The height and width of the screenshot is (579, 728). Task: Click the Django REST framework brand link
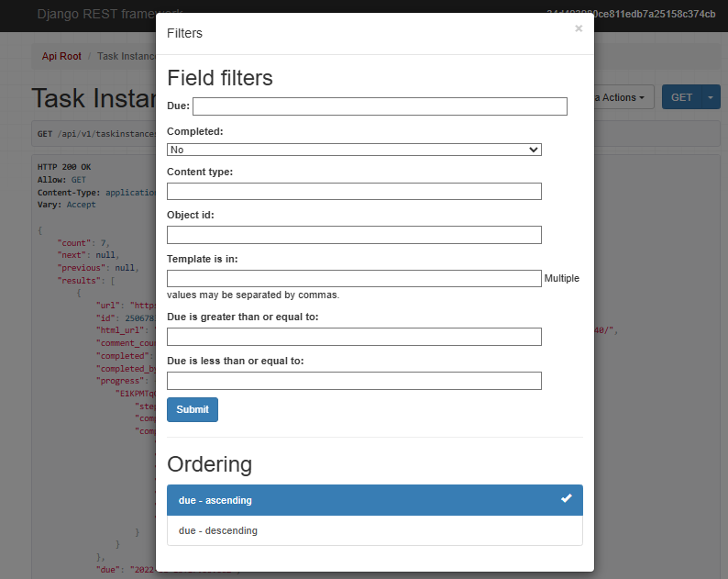[x=95, y=15]
